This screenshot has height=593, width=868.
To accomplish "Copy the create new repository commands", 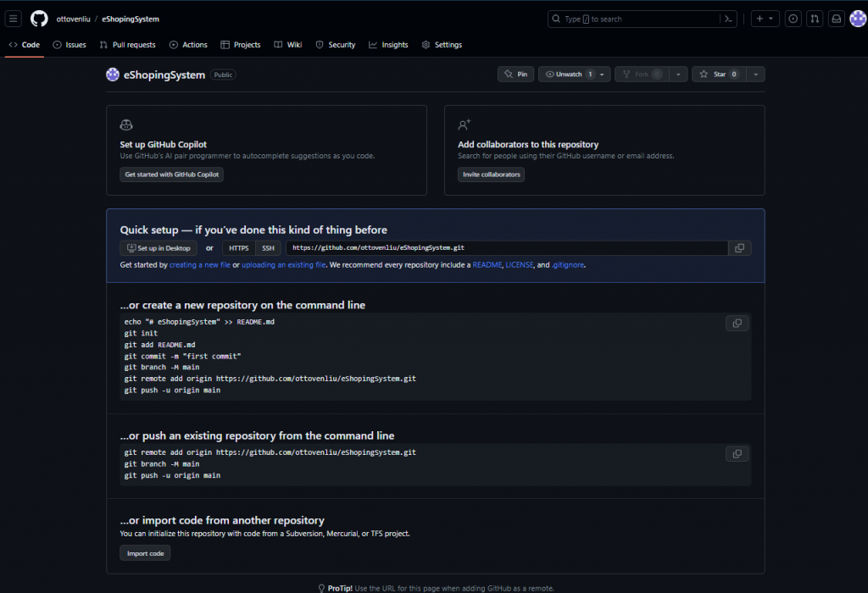I will pos(737,323).
